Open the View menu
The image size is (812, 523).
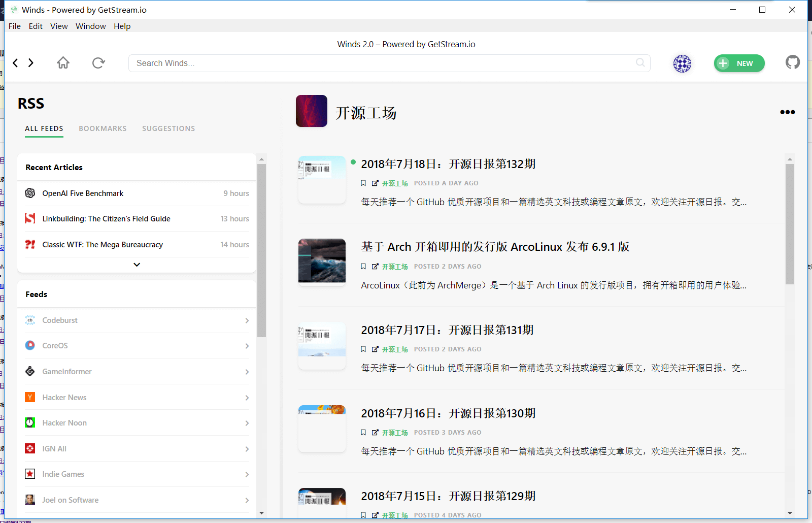tap(59, 26)
